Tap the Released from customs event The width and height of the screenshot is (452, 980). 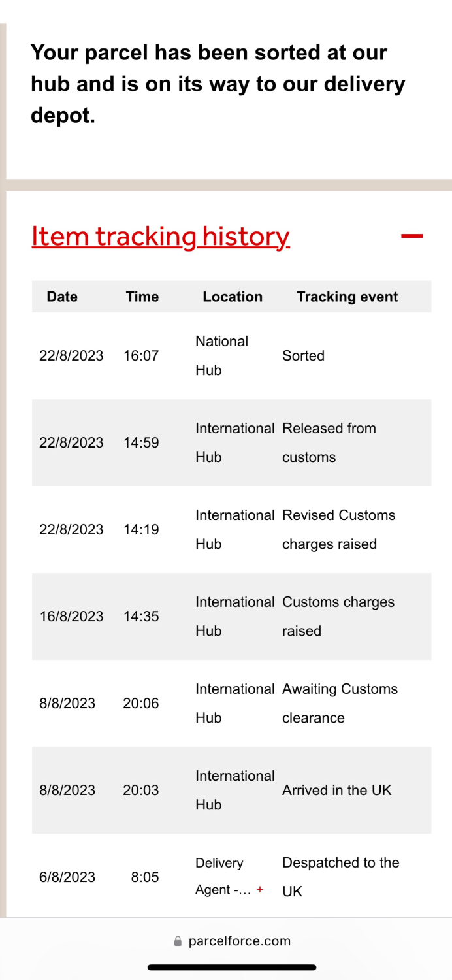(329, 442)
